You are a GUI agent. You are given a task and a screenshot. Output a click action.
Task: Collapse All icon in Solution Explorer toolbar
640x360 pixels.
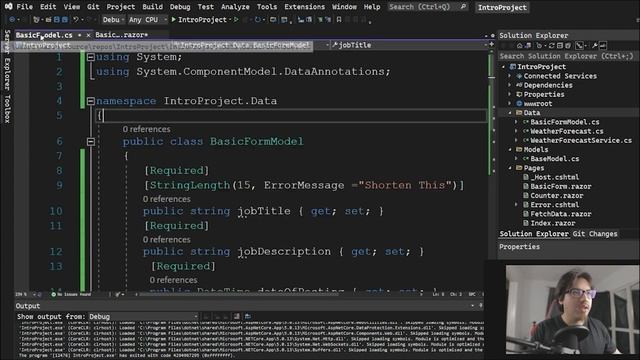pyautogui.click(x=560, y=46)
